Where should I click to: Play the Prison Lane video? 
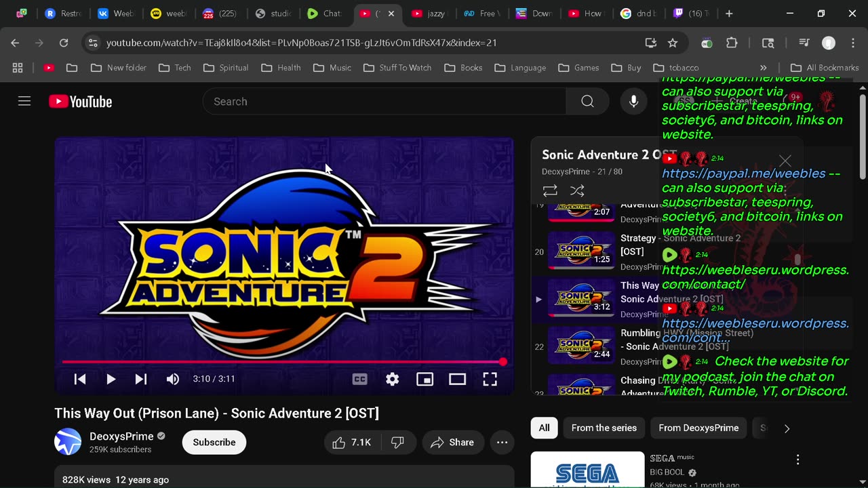[111, 379]
